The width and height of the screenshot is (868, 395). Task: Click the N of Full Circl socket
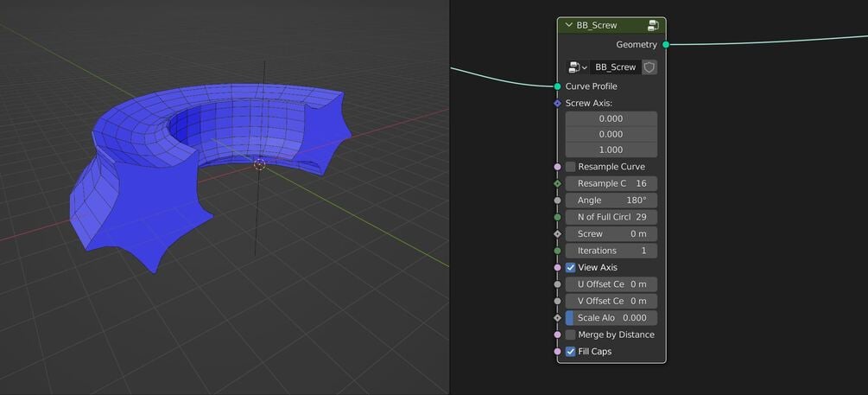click(557, 217)
